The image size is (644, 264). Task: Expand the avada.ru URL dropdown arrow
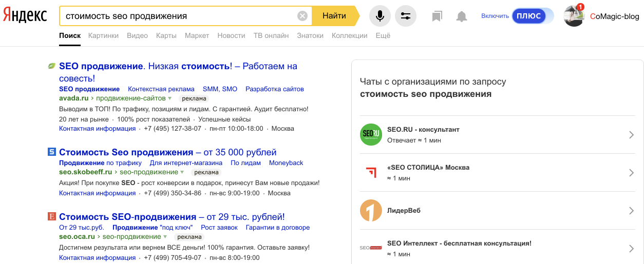[170, 98]
